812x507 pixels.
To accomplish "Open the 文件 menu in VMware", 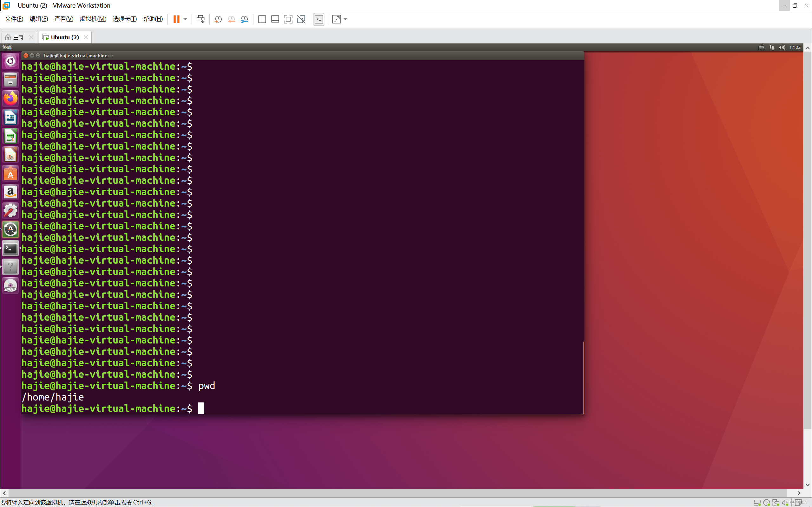I will [13, 19].
